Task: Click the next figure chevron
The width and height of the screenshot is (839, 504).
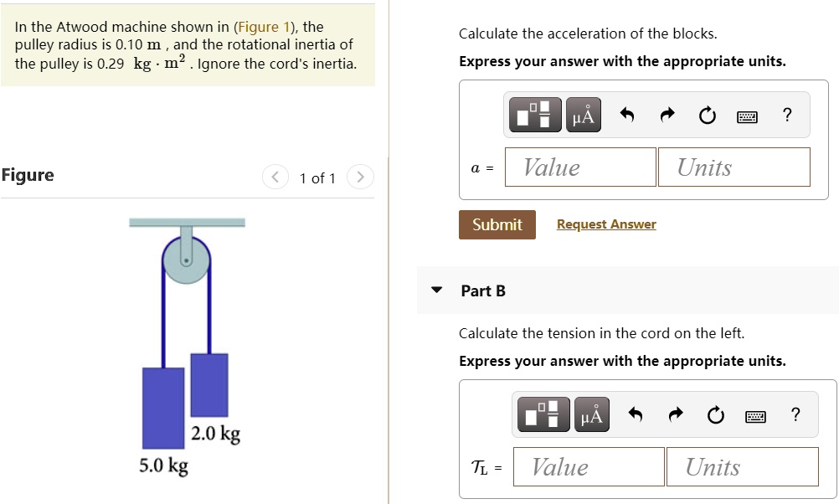Action: pos(360,177)
